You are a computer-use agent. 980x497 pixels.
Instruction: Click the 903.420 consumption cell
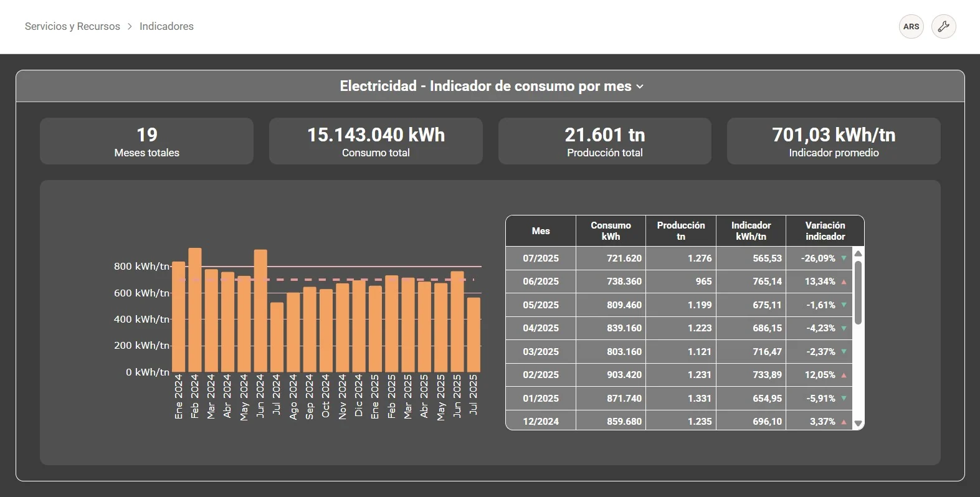611,375
